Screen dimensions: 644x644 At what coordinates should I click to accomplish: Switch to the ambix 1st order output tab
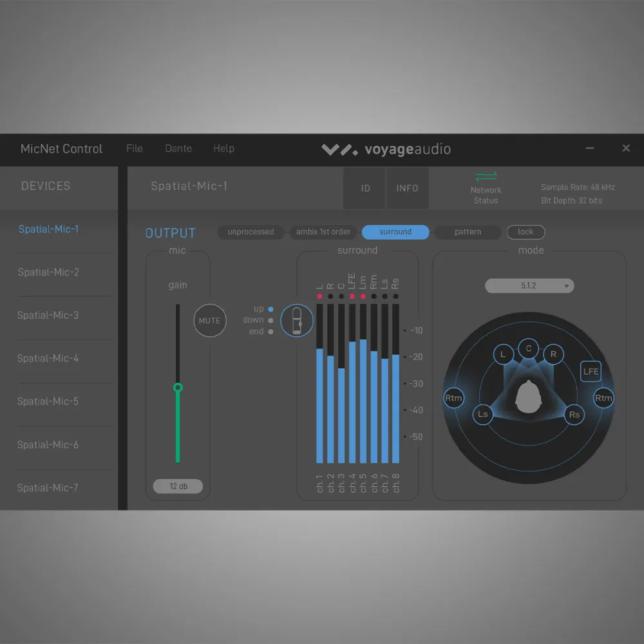pos(323,232)
